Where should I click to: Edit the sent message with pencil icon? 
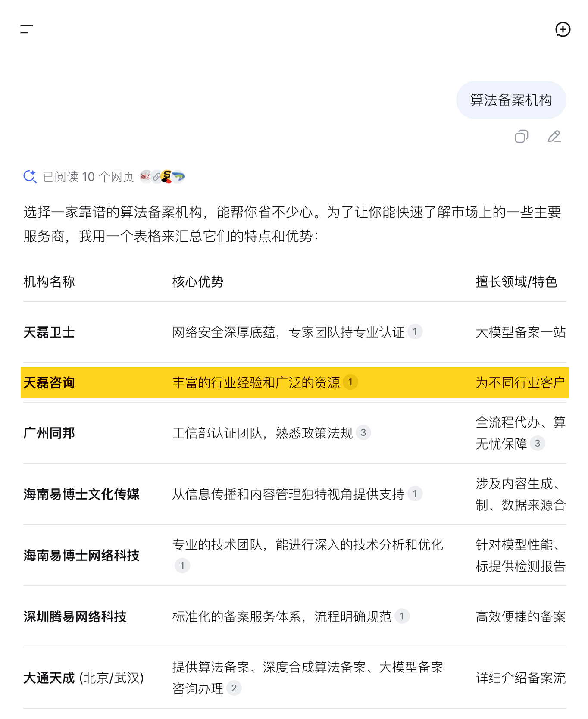(554, 137)
